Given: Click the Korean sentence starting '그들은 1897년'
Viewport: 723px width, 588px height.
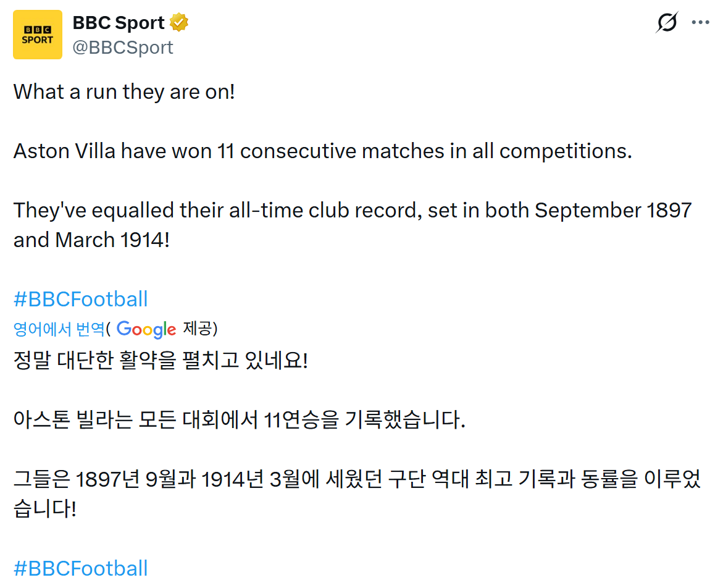Looking at the screenshot, I should coord(357,480).
